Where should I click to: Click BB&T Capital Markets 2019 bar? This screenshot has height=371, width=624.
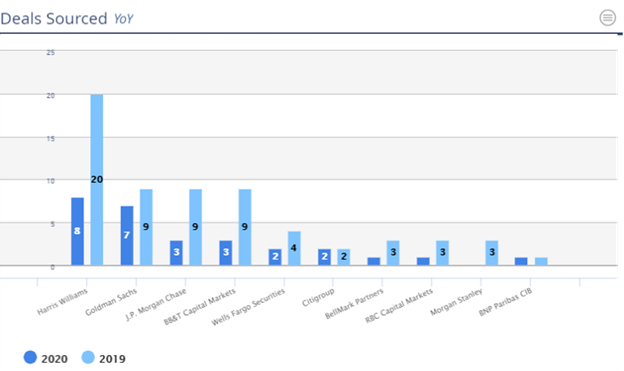(x=245, y=227)
